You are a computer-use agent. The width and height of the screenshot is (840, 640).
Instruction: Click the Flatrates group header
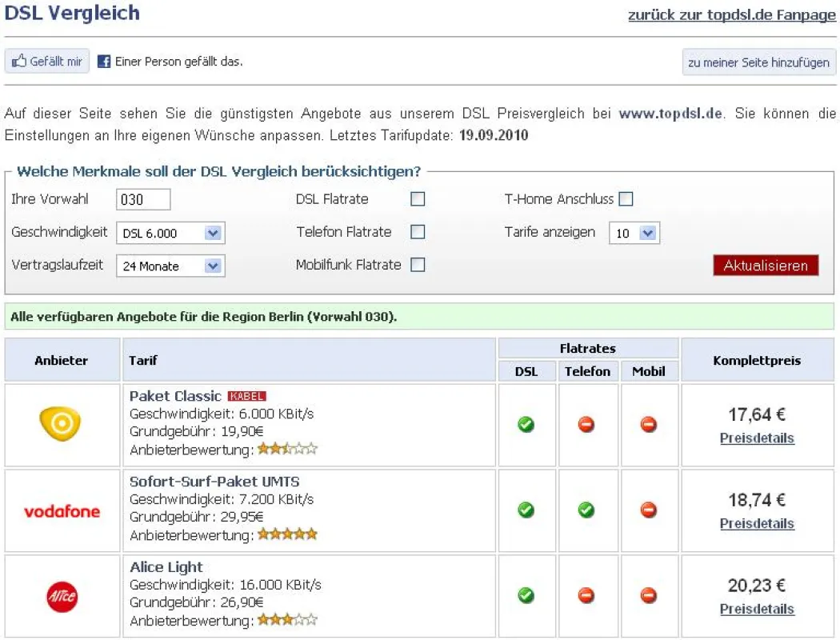point(588,348)
